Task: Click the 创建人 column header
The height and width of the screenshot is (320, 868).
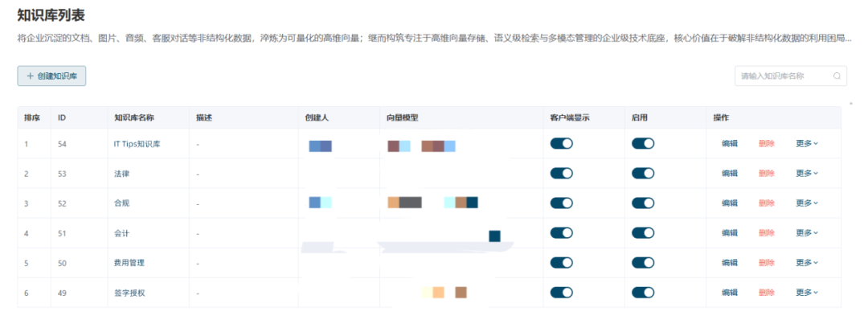Action: click(x=317, y=117)
